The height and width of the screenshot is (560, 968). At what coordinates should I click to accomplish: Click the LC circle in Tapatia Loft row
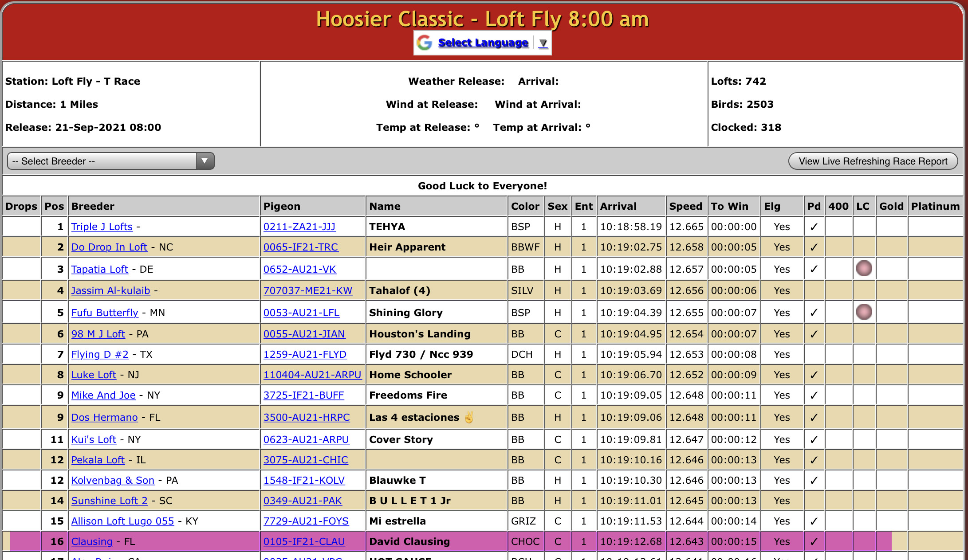(864, 269)
